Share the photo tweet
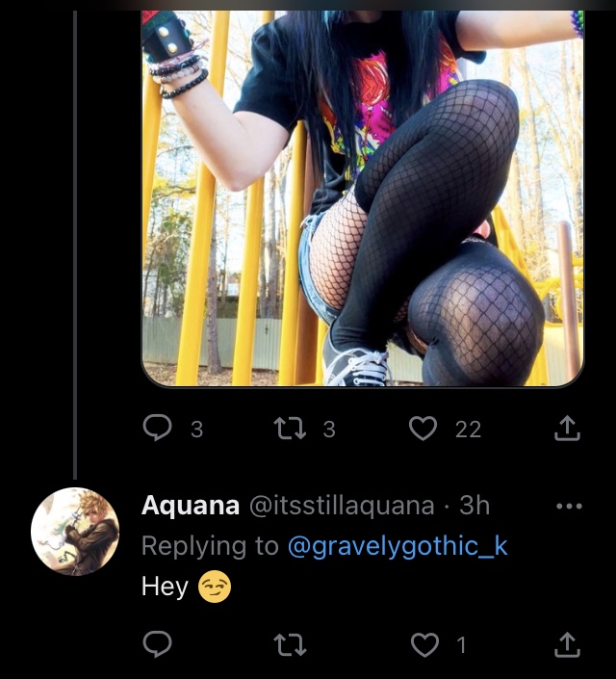This screenshot has height=679, width=616. pos(567,429)
